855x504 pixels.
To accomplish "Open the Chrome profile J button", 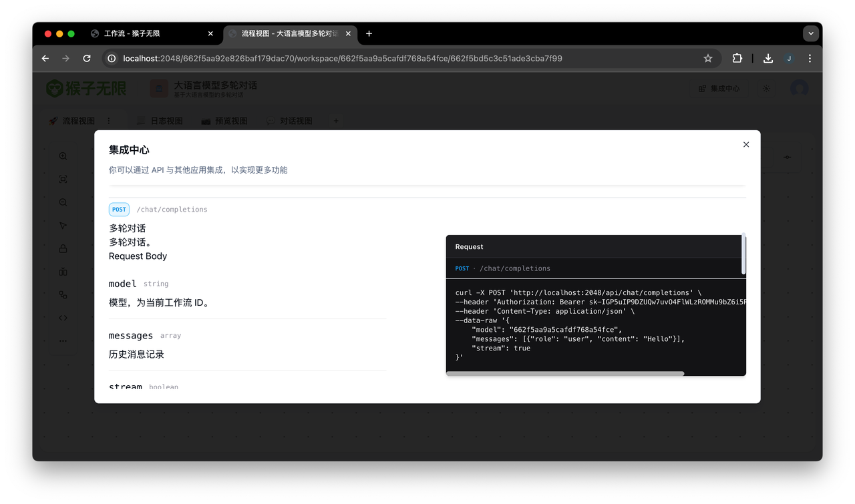I will click(x=789, y=59).
